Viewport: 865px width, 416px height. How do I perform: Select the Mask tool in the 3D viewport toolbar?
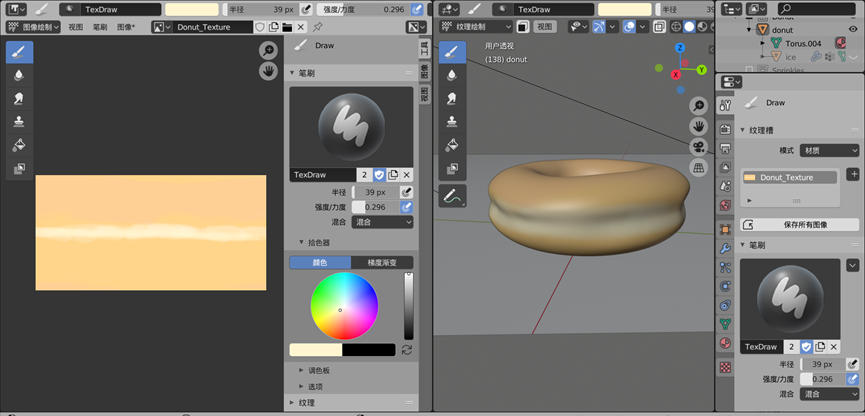coord(452,168)
